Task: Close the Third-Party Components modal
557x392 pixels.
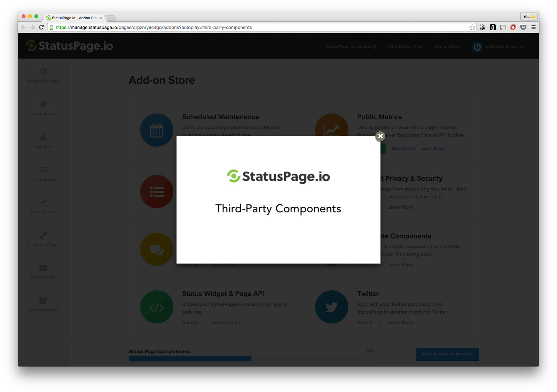Action: click(380, 136)
